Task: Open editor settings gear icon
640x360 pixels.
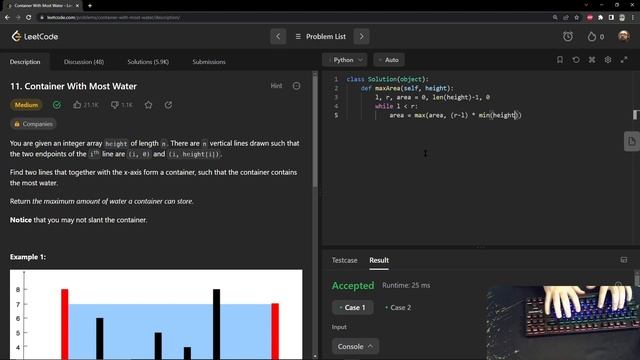Action: (608, 60)
